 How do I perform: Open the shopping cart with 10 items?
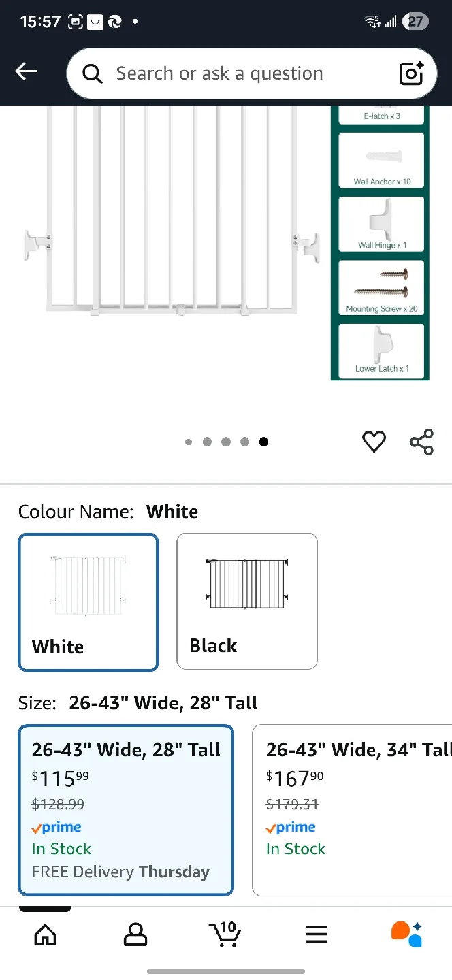(225, 934)
